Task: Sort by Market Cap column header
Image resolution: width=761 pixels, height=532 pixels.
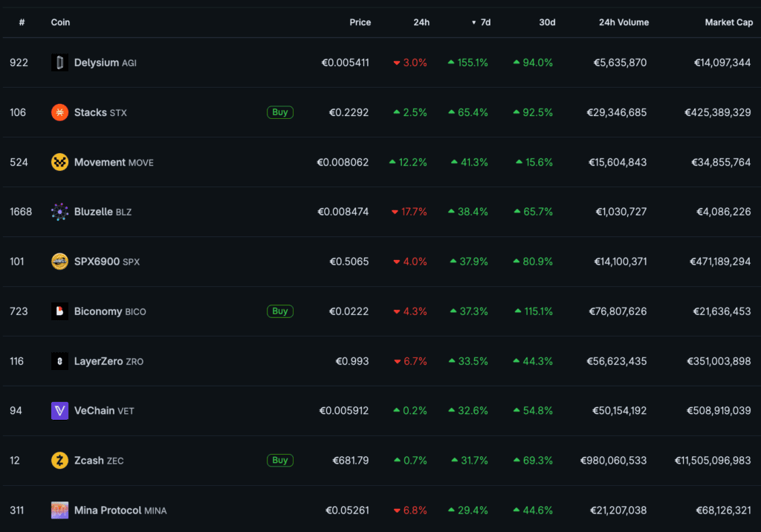Action: [x=729, y=22]
